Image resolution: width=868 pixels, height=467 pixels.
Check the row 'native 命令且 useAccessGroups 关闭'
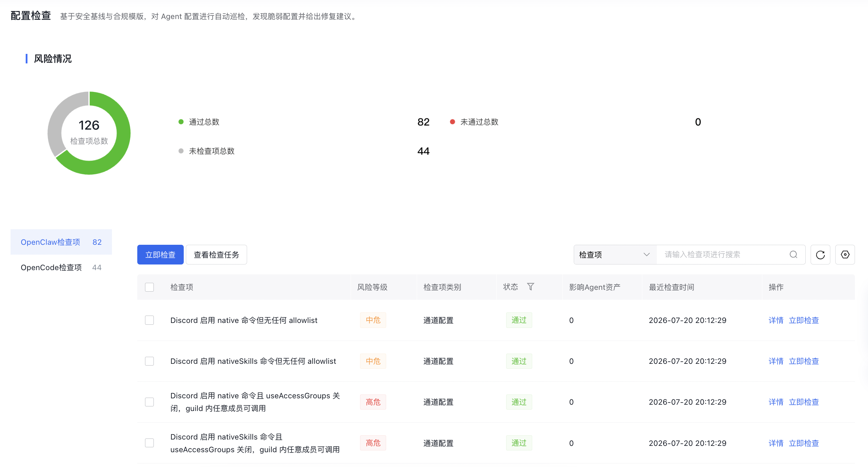(150, 402)
